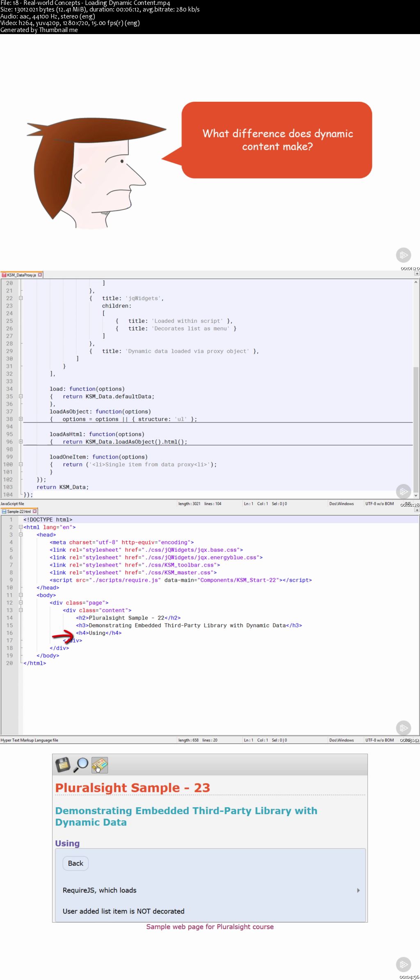The image size is (420, 980).
Task: Click line 34 'load: function(options)' code
Action: (x=87, y=389)
